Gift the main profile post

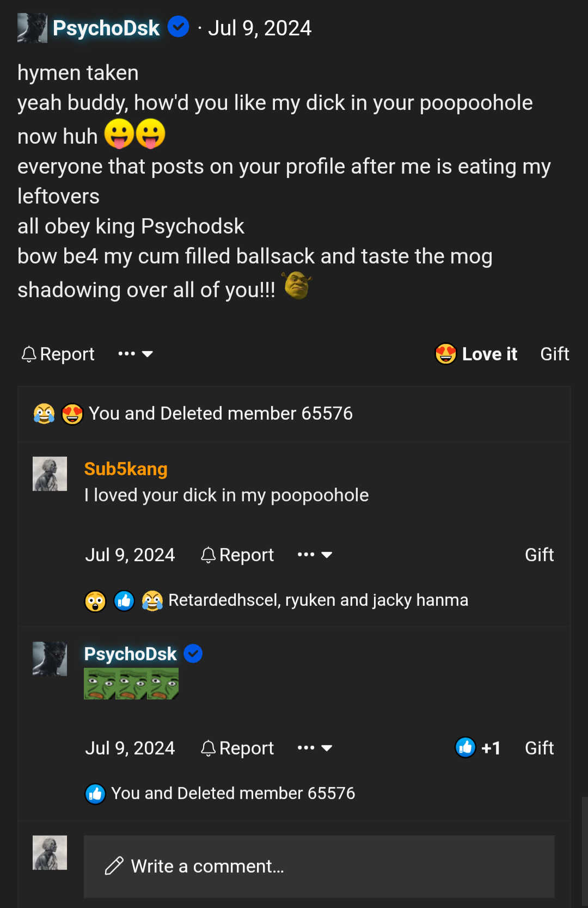pyautogui.click(x=554, y=354)
